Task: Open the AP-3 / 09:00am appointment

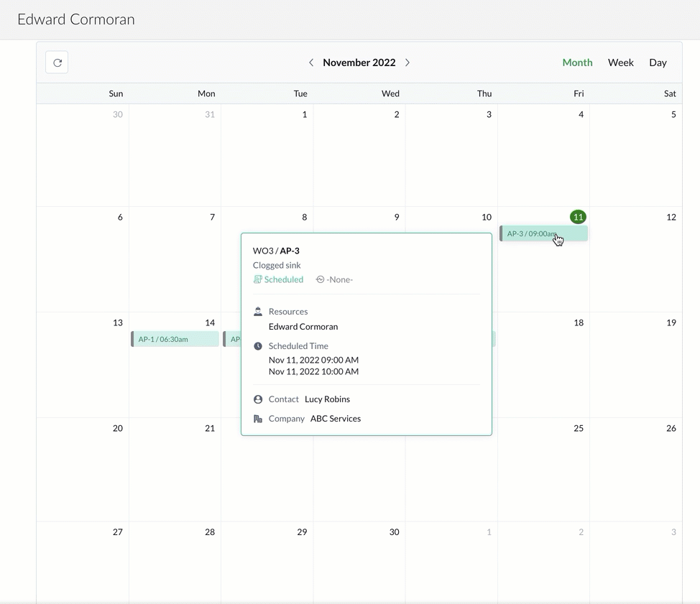Action: [x=543, y=233]
